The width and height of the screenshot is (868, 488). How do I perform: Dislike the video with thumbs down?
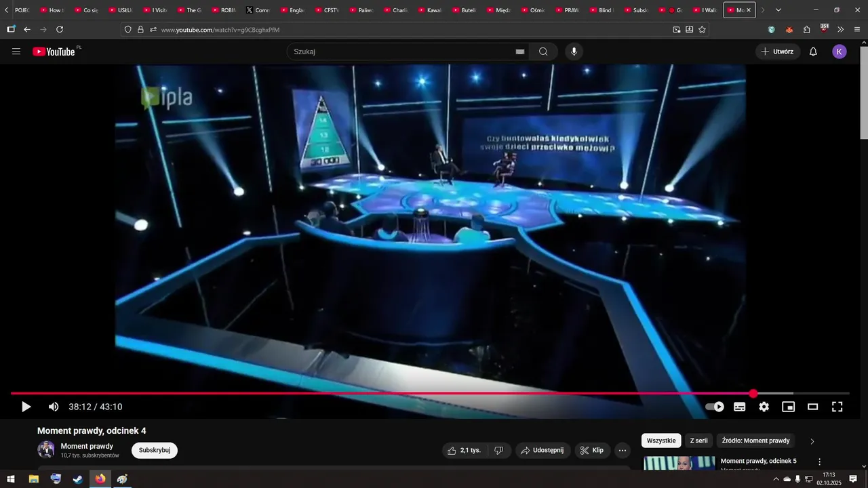coord(499,450)
